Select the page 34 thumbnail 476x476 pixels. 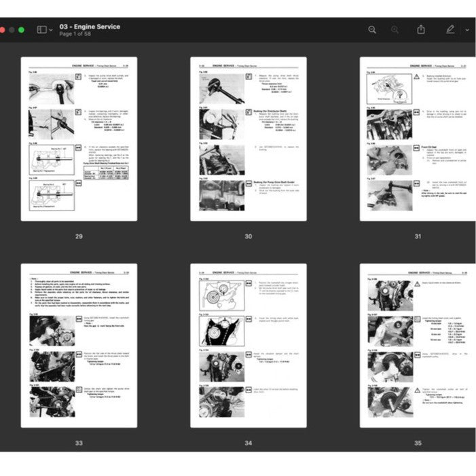point(248,346)
